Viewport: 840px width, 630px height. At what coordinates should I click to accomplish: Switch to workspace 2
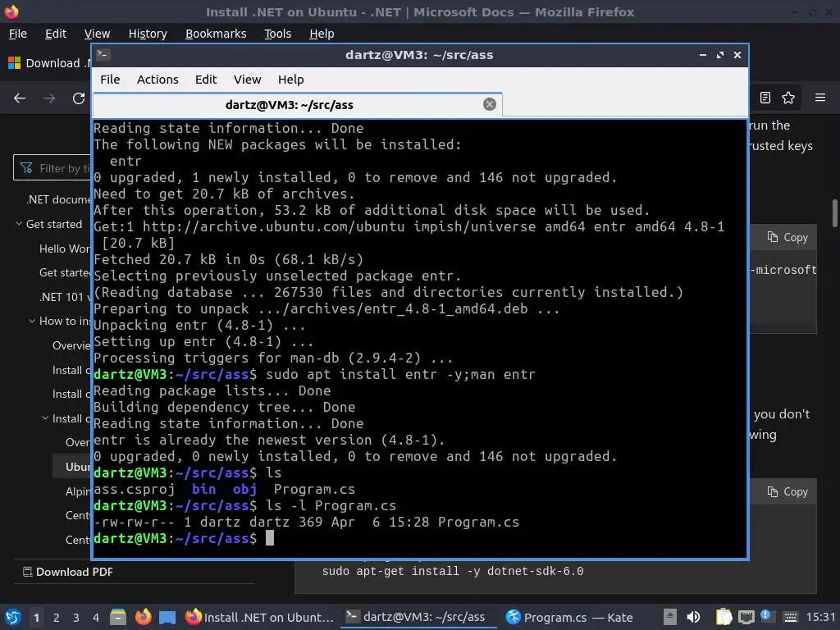(57, 618)
